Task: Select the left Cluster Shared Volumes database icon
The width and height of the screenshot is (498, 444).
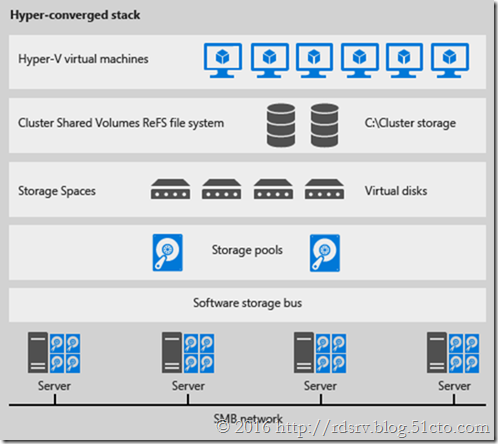Action: pos(281,125)
